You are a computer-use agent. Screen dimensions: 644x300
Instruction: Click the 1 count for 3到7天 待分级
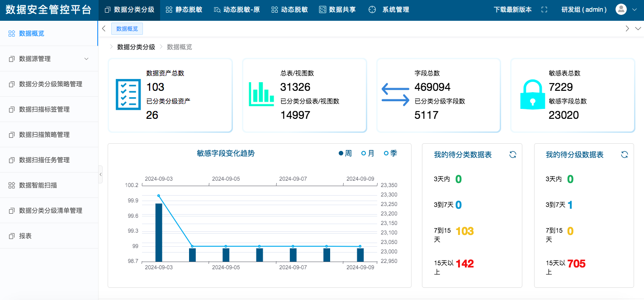[x=570, y=206]
